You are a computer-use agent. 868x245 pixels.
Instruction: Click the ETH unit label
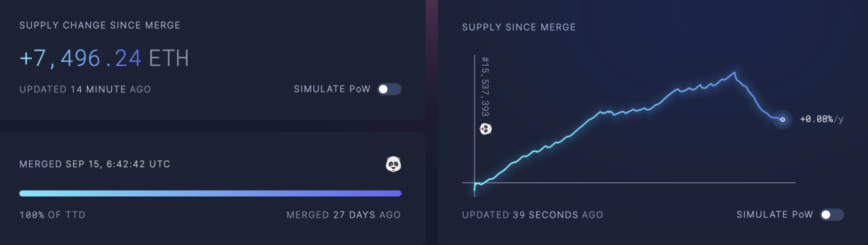tap(169, 59)
